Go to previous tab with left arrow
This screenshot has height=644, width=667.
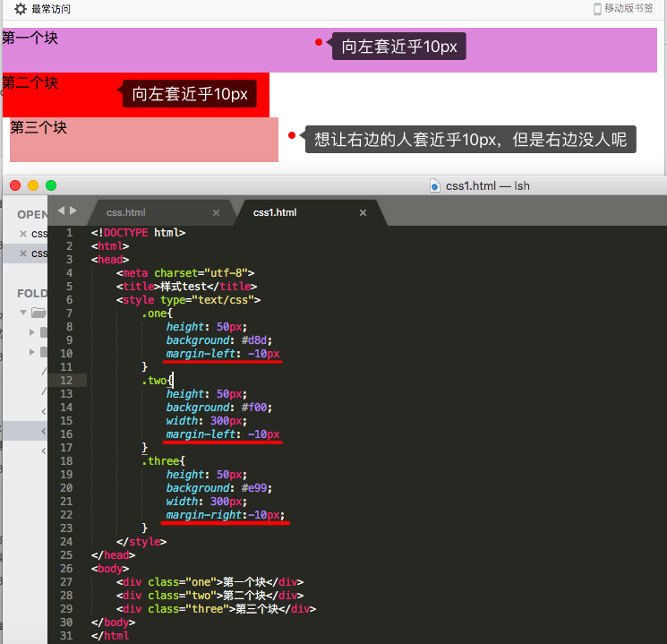tap(61, 210)
